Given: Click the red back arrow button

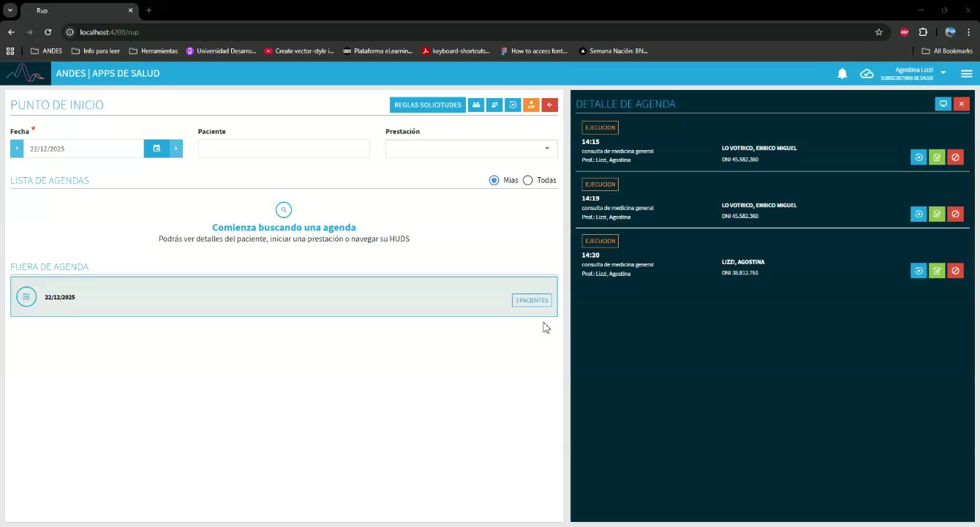Looking at the screenshot, I should (x=549, y=105).
